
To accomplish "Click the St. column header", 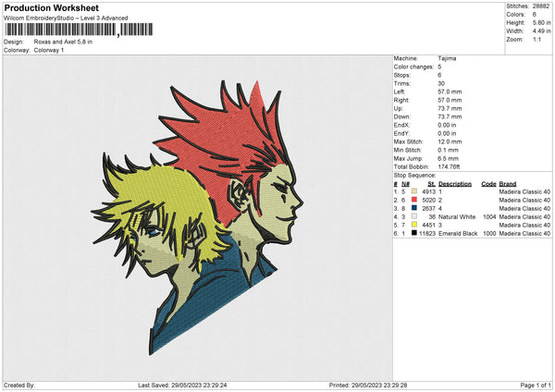I will 431,184.
